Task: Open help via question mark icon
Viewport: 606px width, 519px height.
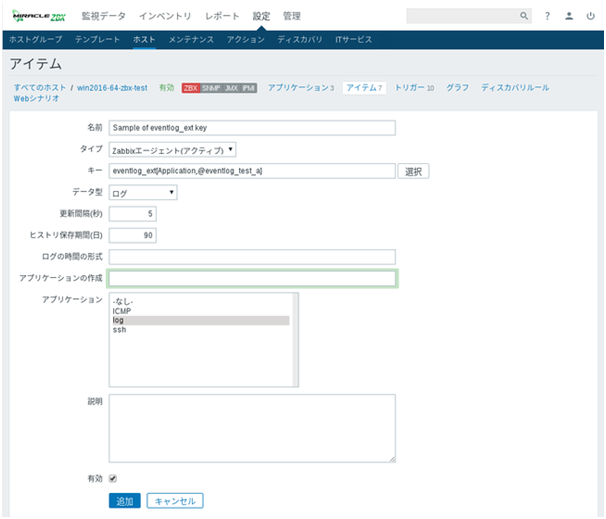Action: (547, 16)
